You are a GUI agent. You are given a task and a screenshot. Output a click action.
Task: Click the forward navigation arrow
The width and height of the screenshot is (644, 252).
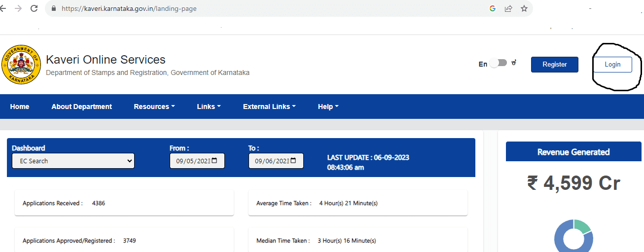point(18,8)
